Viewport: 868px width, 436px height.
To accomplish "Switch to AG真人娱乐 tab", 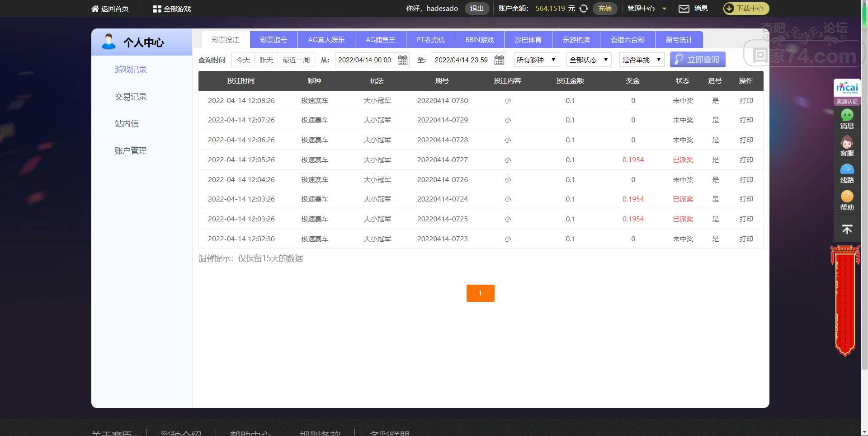I will (x=326, y=40).
